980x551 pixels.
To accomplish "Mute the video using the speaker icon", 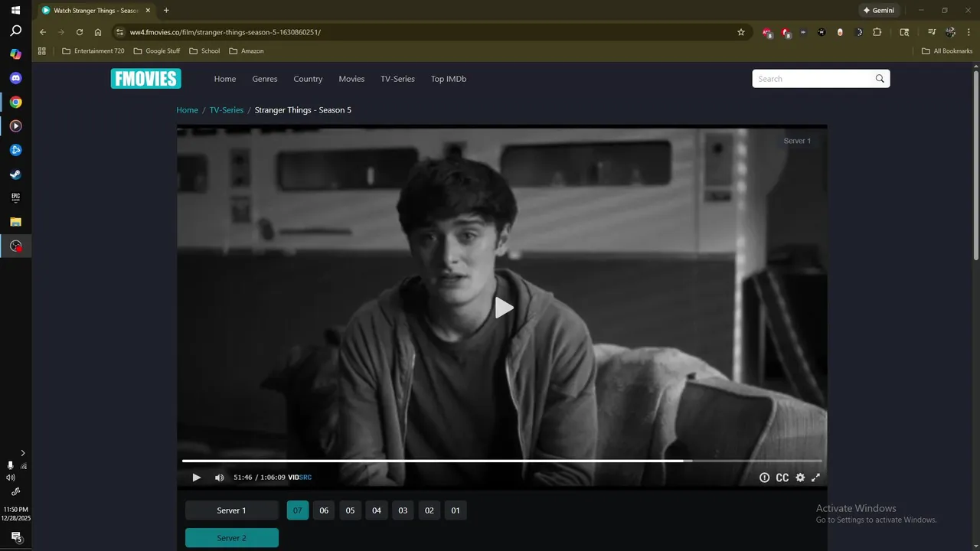I will pos(220,478).
